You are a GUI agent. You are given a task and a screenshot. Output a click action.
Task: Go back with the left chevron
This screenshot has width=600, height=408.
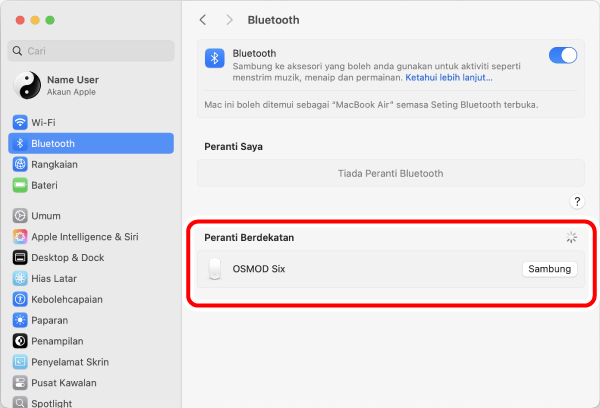tap(204, 20)
